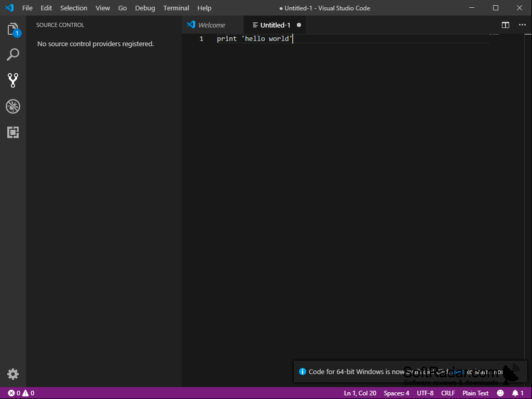Click line number 1 in the gutter

point(201,39)
